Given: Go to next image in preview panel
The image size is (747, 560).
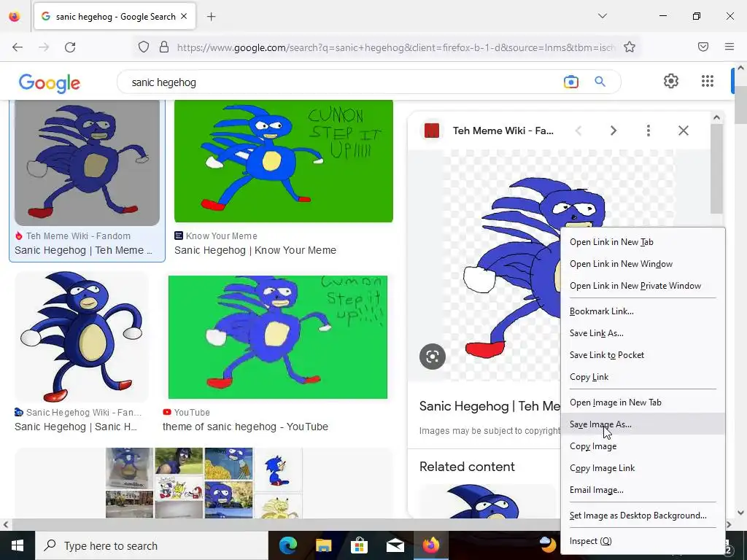Looking at the screenshot, I should pos(614,131).
